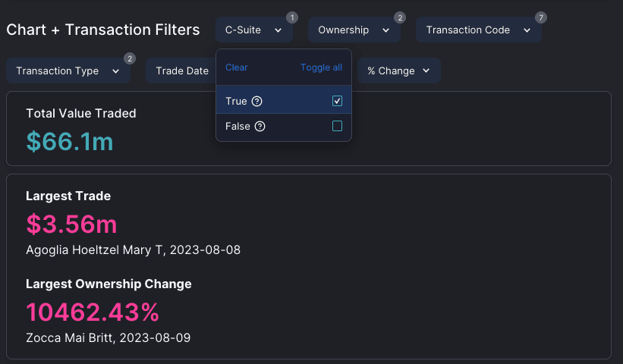The width and height of the screenshot is (623, 364).
Task: Uncheck the True checkbox
Action: click(x=337, y=101)
